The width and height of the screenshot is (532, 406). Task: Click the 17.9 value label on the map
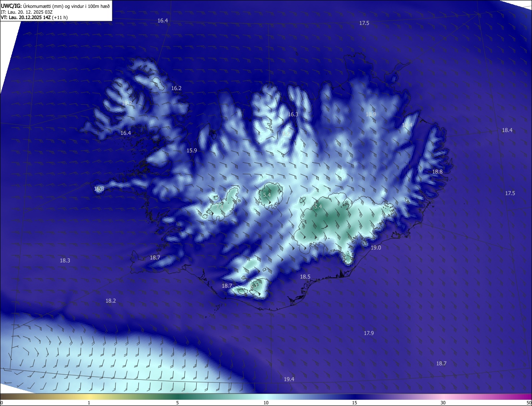coord(369,333)
